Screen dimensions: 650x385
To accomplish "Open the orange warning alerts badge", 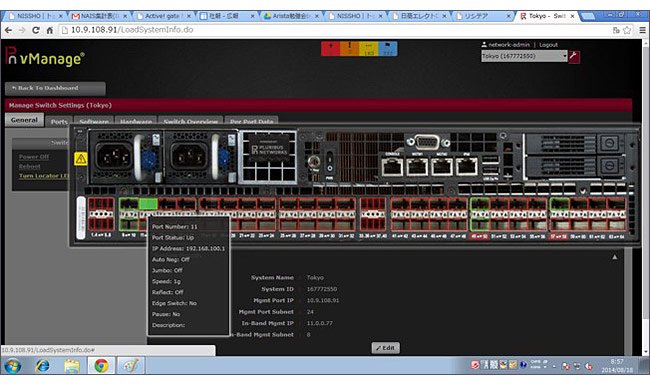I will [x=349, y=49].
